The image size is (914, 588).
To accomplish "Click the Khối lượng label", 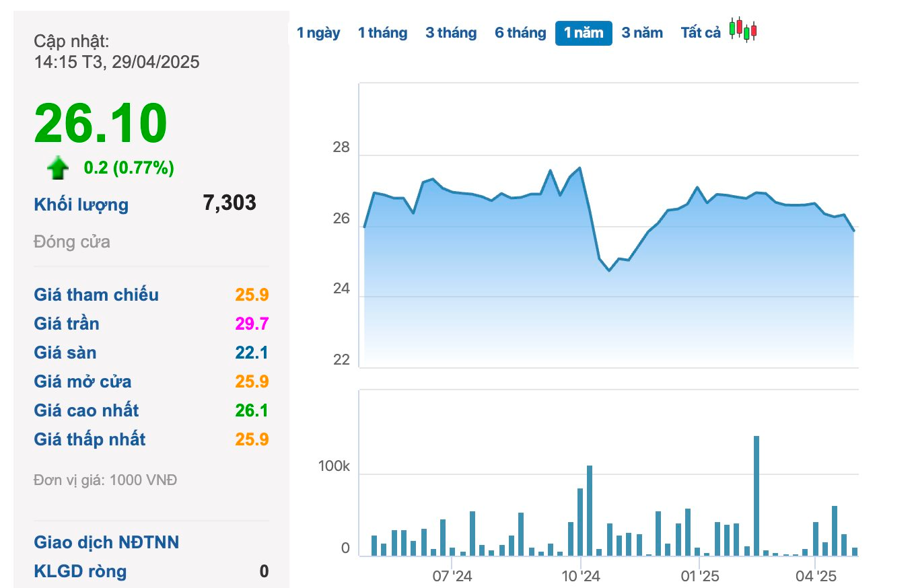I will [81, 205].
